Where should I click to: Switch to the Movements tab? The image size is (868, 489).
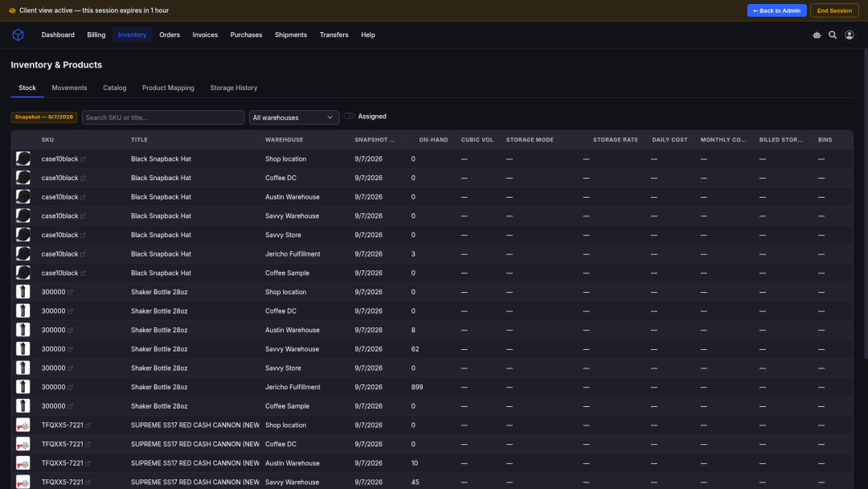click(69, 88)
